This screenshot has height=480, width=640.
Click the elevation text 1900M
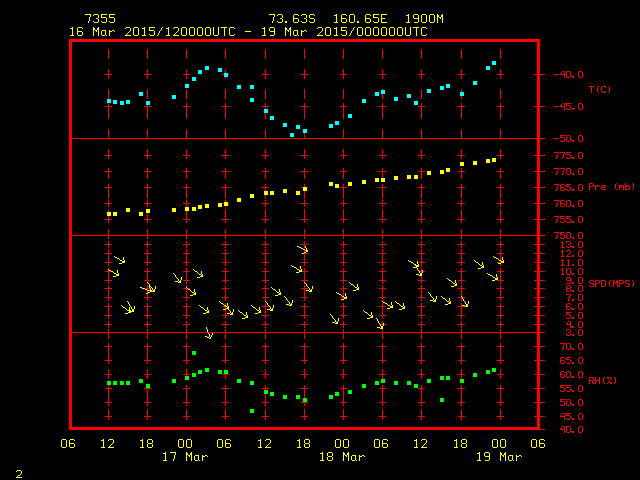coord(424,19)
